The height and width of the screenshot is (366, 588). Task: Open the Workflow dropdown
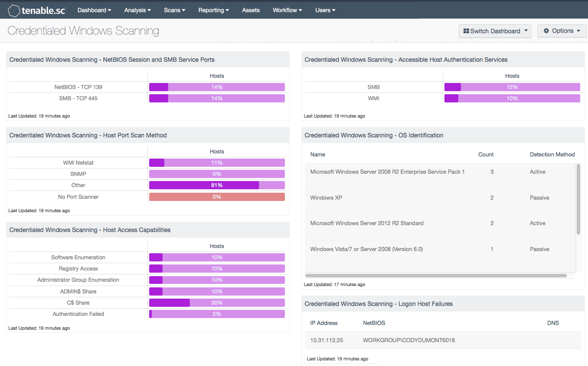point(287,10)
